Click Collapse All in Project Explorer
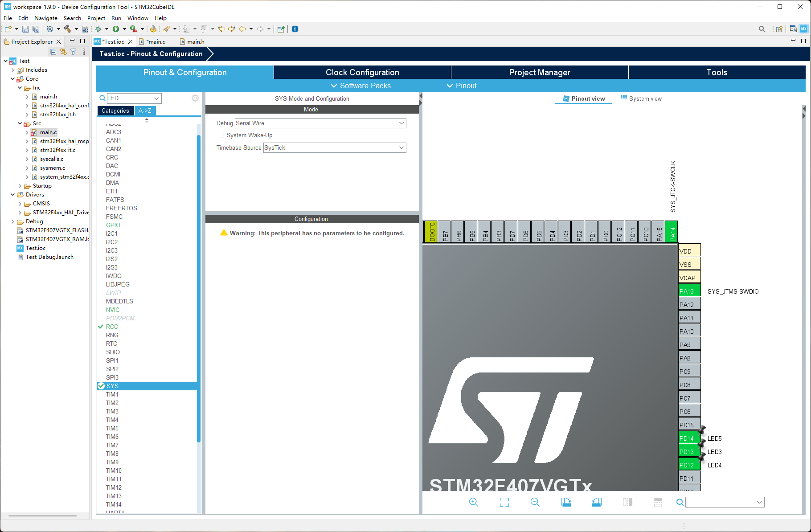This screenshot has height=532, width=811. click(53, 52)
